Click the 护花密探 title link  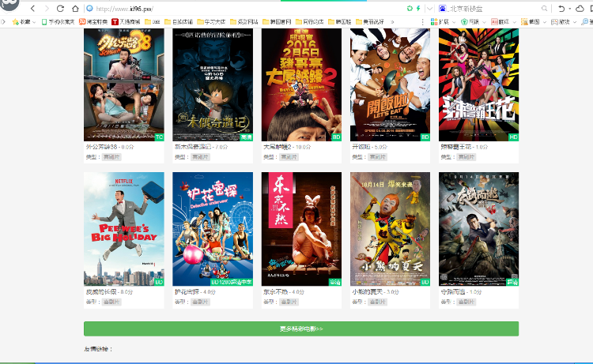[x=187, y=292]
